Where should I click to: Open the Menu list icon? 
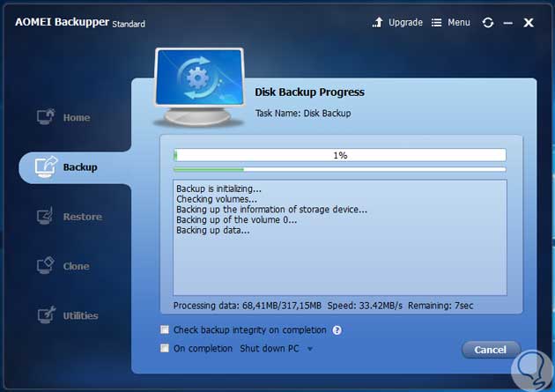pos(436,23)
